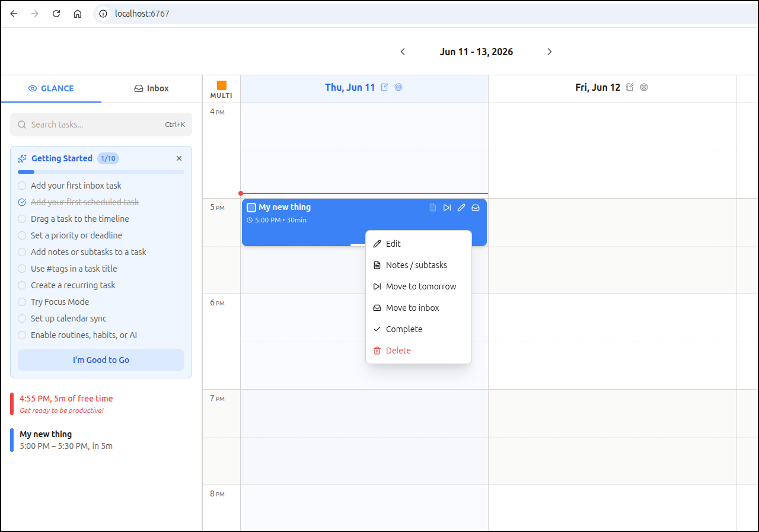The width and height of the screenshot is (759, 532).
Task: Check 'Enable routines, habits, or AI'
Action: coord(22,335)
